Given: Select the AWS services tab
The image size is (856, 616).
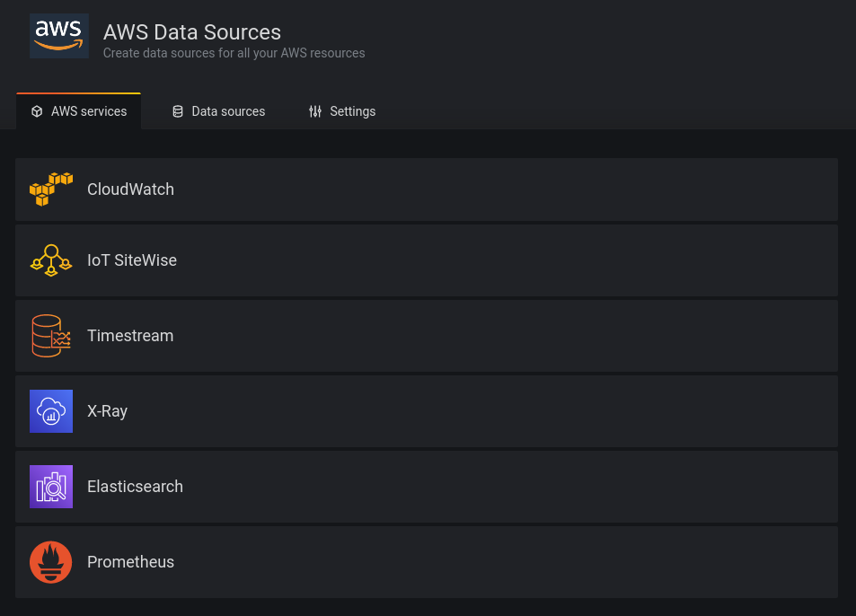Looking at the screenshot, I should click(78, 111).
